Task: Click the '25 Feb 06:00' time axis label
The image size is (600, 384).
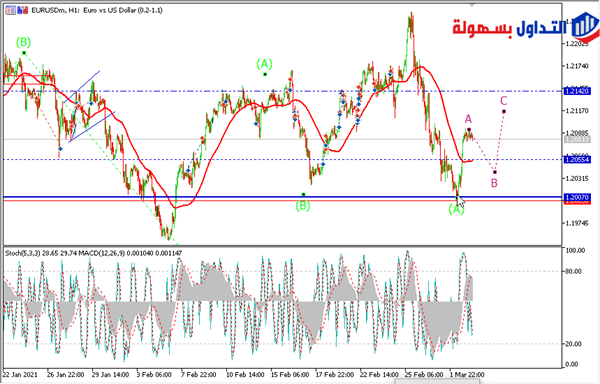Action: tap(424, 374)
